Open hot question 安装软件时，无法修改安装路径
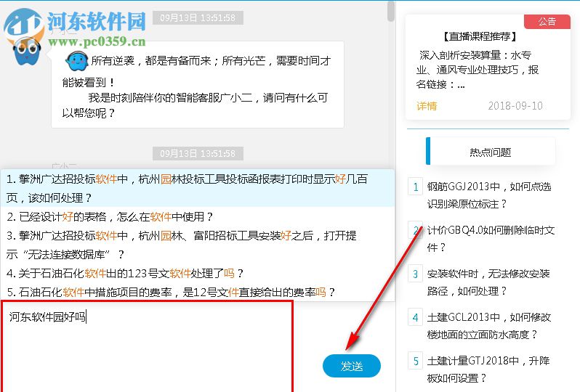Image resolution: width=580 pixels, height=392 pixels. pyautogui.click(x=488, y=282)
